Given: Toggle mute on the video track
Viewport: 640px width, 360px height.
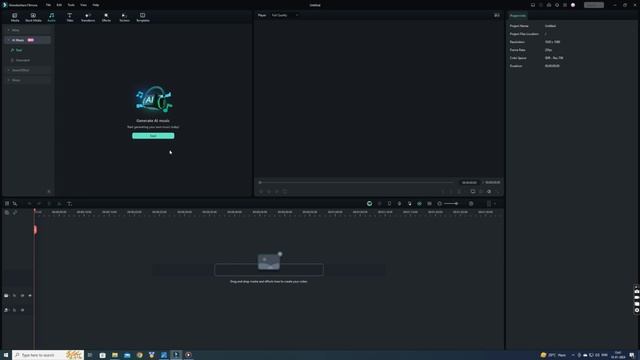Looking at the screenshot, I should (x=22, y=296).
